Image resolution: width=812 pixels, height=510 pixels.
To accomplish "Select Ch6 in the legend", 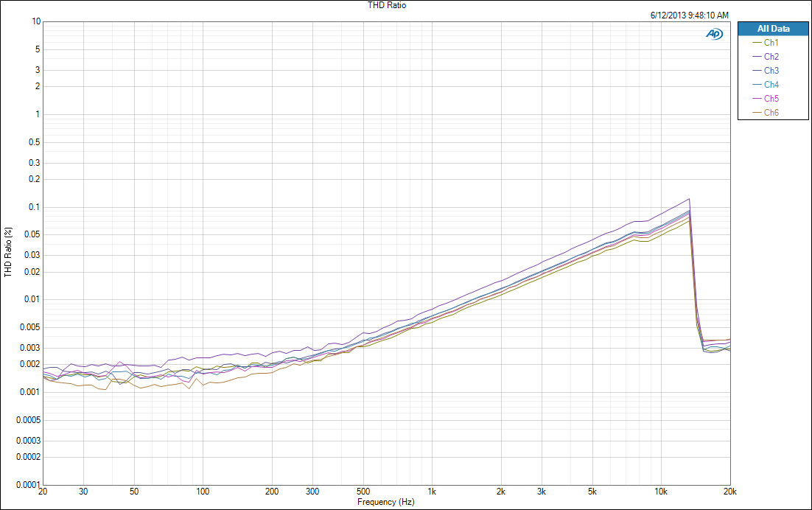I will [x=766, y=112].
